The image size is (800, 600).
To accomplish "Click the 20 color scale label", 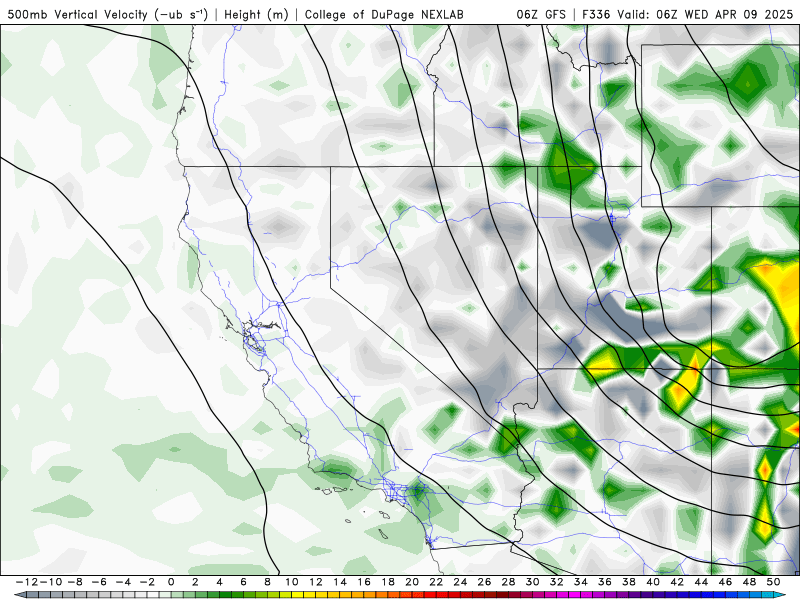I will click(412, 582).
